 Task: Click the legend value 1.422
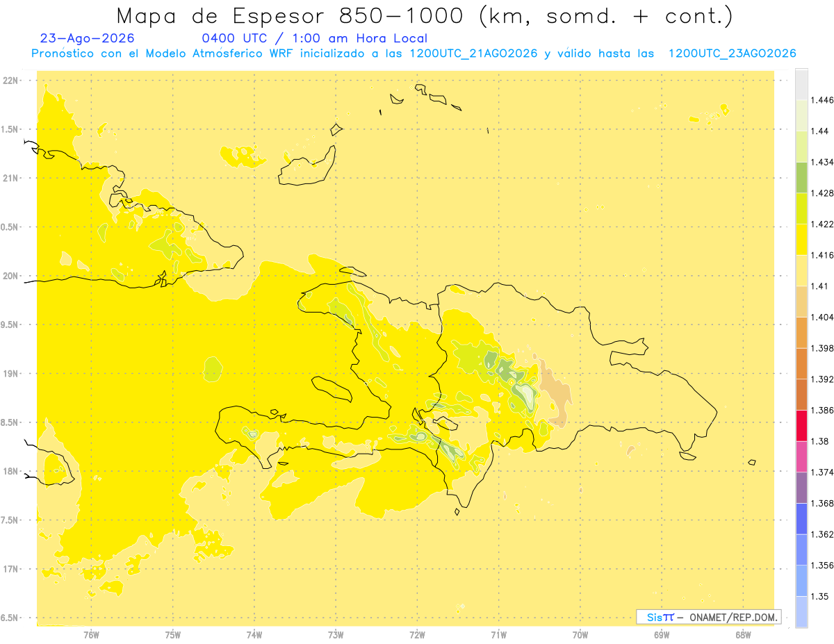pyautogui.click(x=822, y=224)
